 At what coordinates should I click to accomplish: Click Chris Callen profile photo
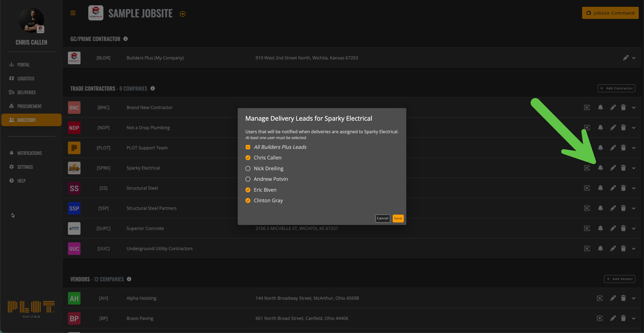pos(31,20)
